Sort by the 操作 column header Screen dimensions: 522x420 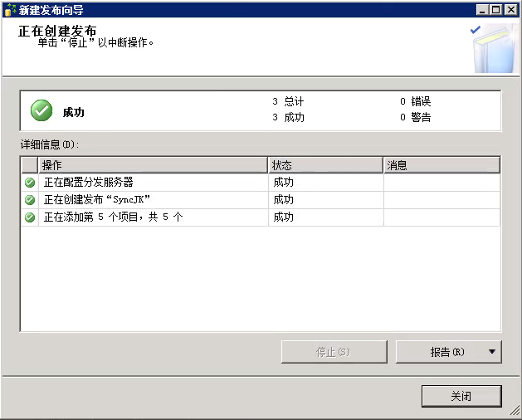click(153, 165)
